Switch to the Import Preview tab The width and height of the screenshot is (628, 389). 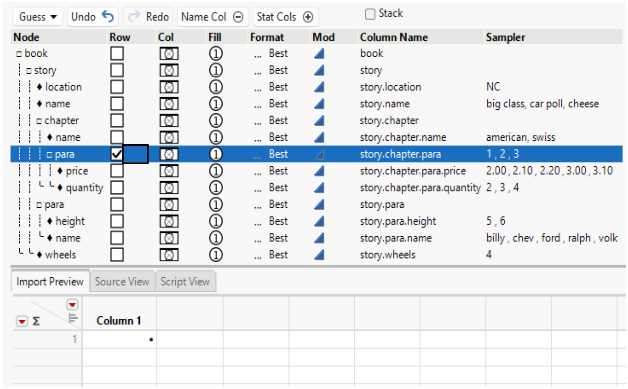pyautogui.click(x=50, y=282)
